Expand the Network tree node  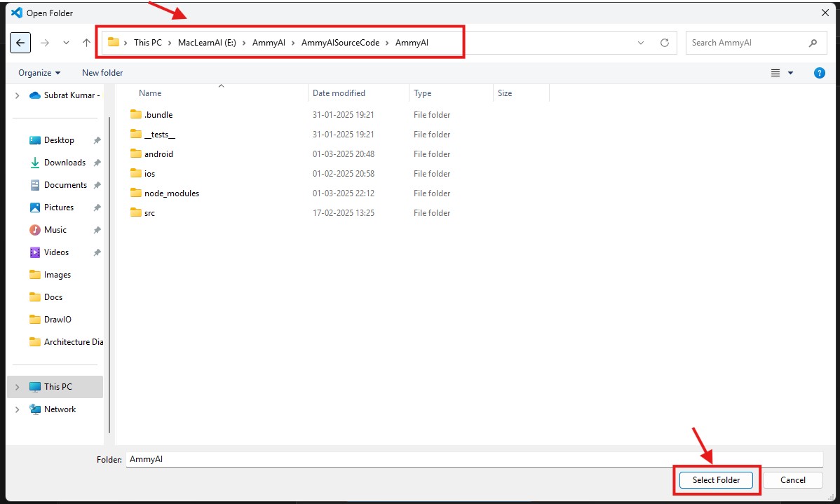tap(17, 409)
